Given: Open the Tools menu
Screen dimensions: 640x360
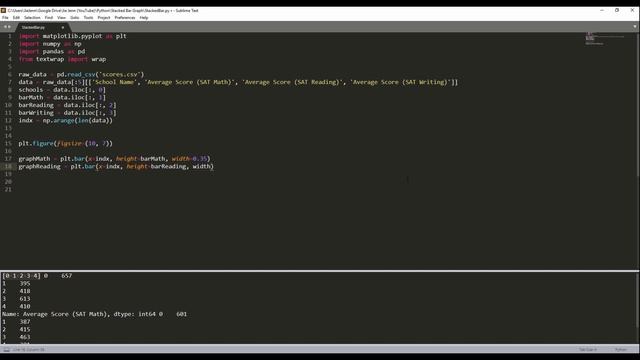Looking at the screenshot, I should tap(88, 18).
